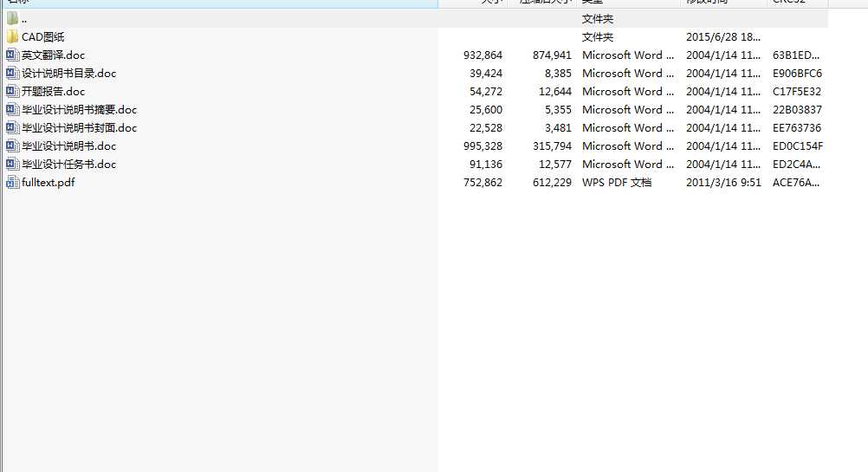The width and height of the screenshot is (868, 472).
Task: Select the file name 毕业设计说明书封面.doc
Action: pos(79,128)
